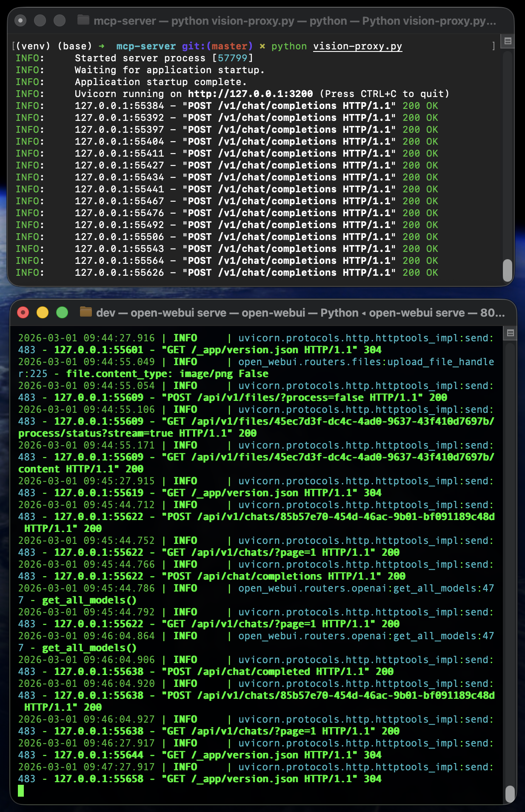Click the folder icon in the mcp-server window title
This screenshot has width=525, height=812.
tap(83, 20)
